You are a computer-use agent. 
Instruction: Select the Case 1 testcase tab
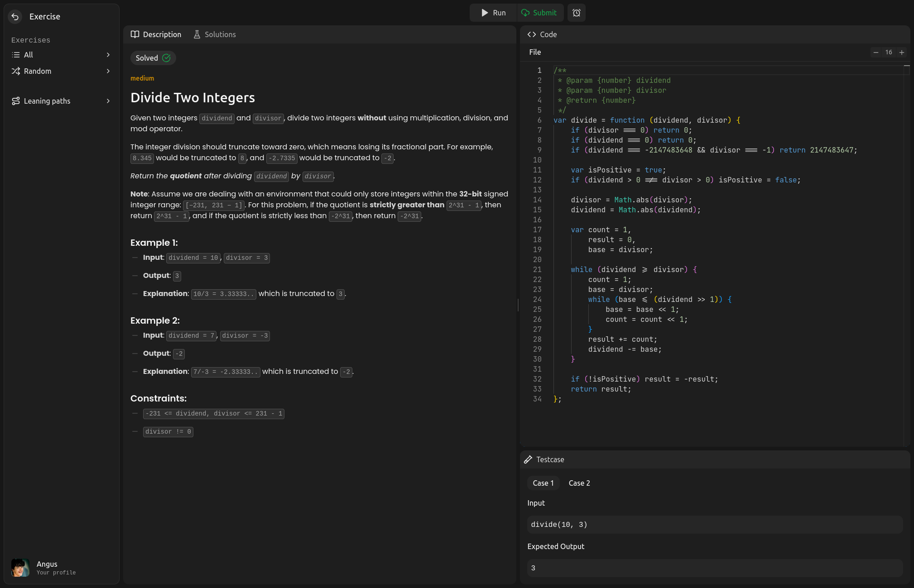[543, 483]
